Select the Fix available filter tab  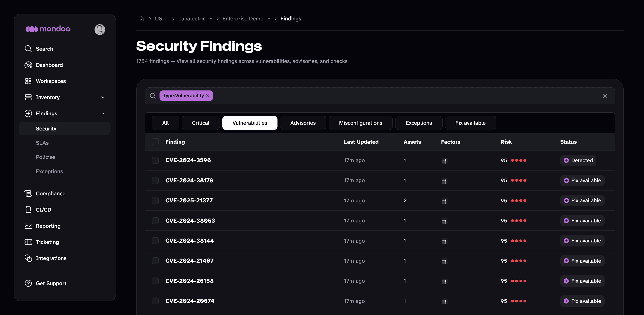point(470,123)
